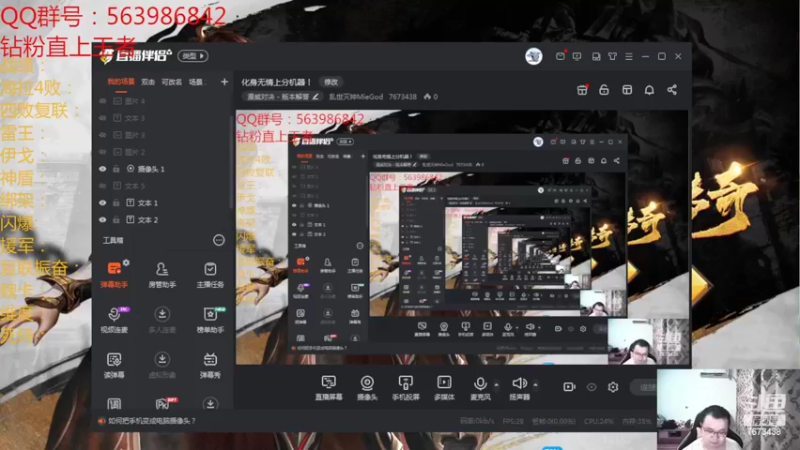Show the hidden 图片 3 source

point(103,135)
